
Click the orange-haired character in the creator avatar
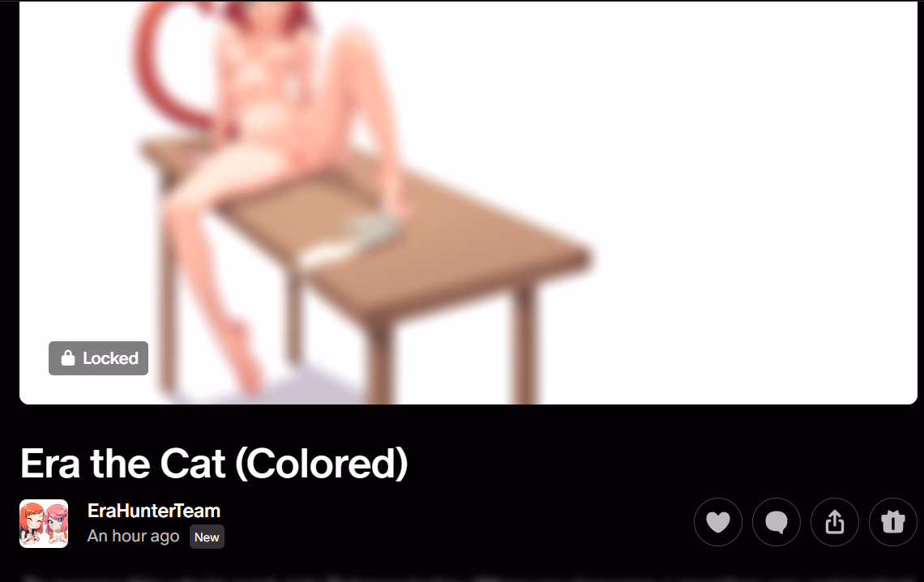(32, 524)
